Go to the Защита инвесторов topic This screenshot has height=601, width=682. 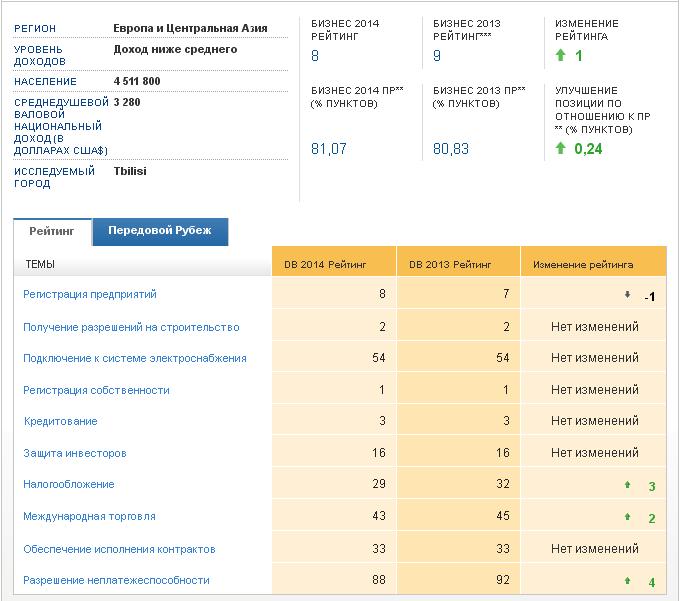pos(75,453)
